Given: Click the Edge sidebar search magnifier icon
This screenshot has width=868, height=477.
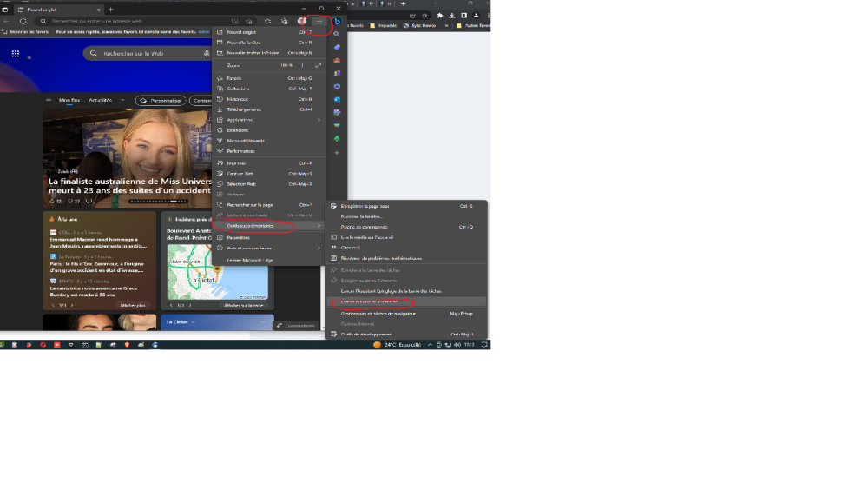Looking at the screenshot, I should pos(337,34).
